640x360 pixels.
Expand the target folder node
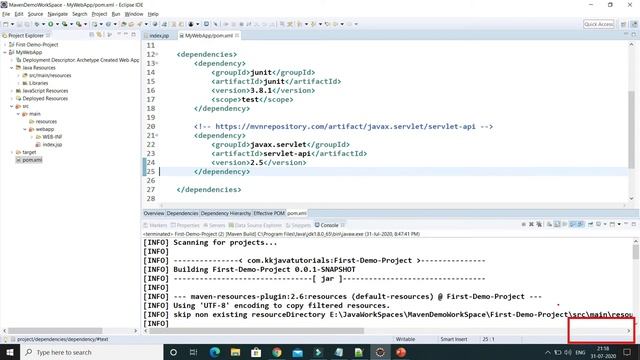click(12, 152)
